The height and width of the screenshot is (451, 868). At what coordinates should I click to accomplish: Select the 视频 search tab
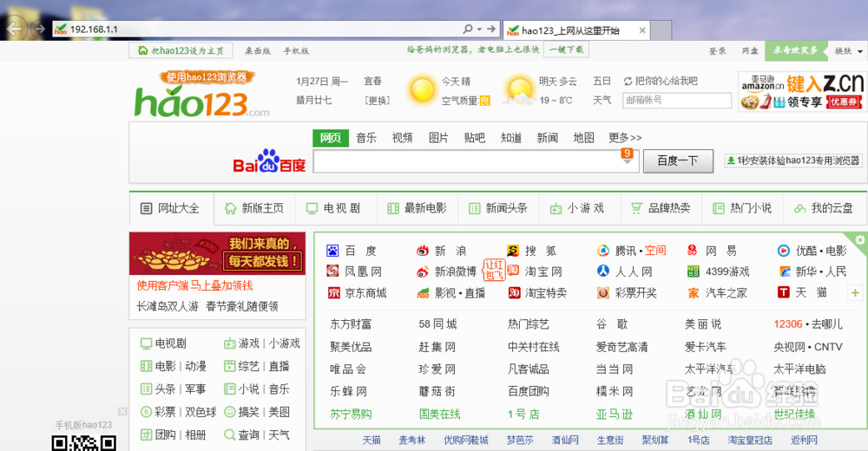pyautogui.click(x=403, y=138)
